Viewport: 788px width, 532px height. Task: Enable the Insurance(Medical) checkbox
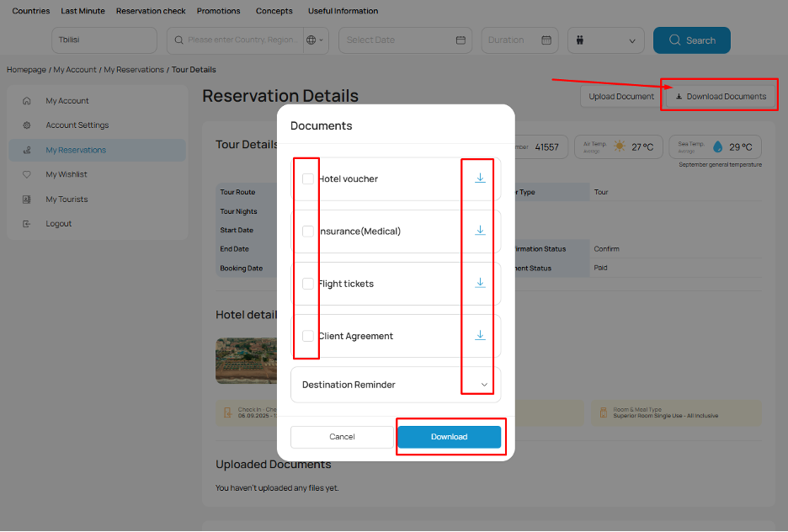(307, 231)
